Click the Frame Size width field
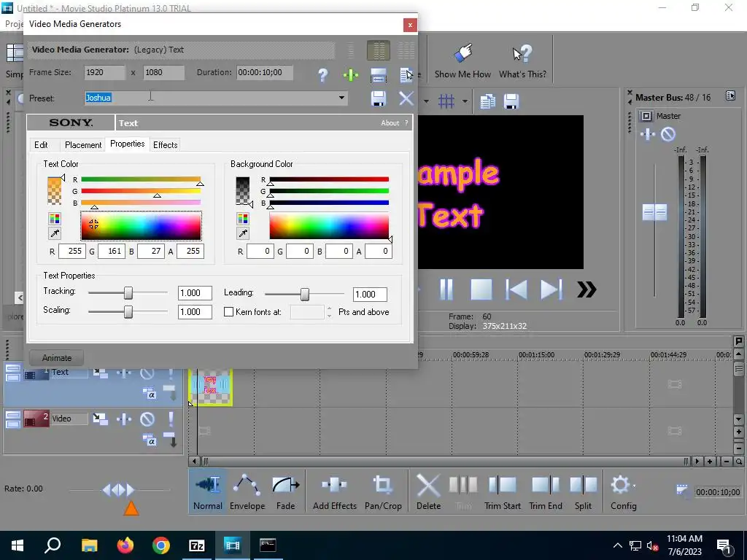Image resolution: width=747 pixels, height=560 pixels. (104, 72)
